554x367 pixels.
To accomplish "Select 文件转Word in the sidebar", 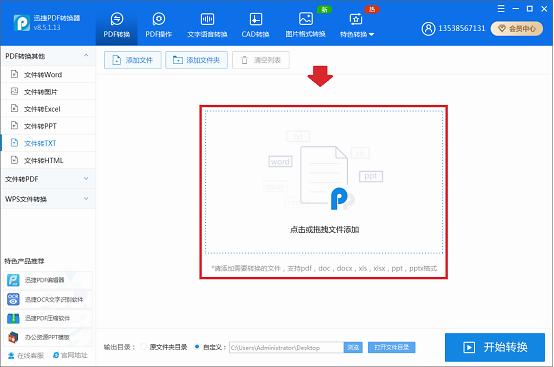I will click(x=48, y=75).
